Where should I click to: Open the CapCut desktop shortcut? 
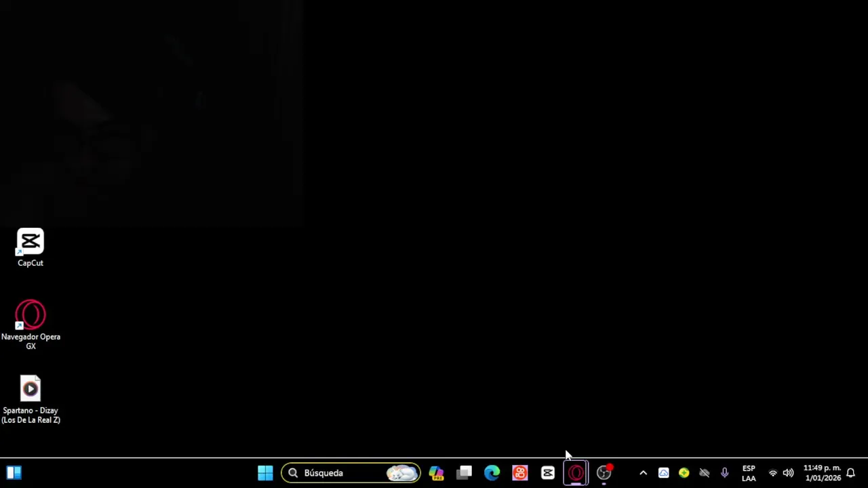(x=31, y=247)
